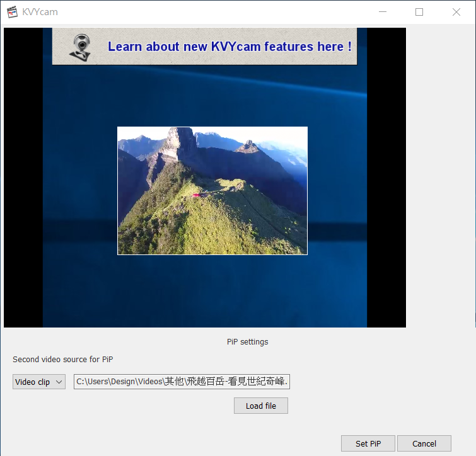
Task: Click the video file path field
Action: pyautogui.click(x=182, y=382)
